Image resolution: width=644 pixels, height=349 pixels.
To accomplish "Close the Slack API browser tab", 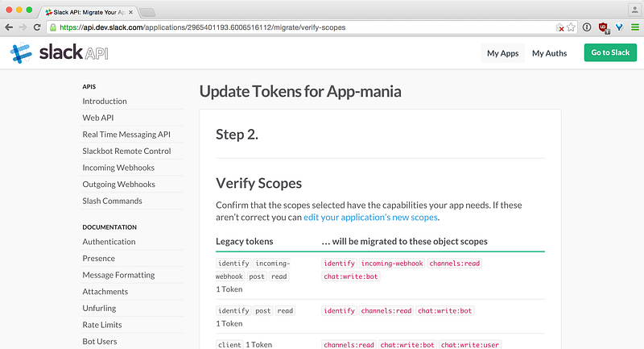I will coord(130,12).
